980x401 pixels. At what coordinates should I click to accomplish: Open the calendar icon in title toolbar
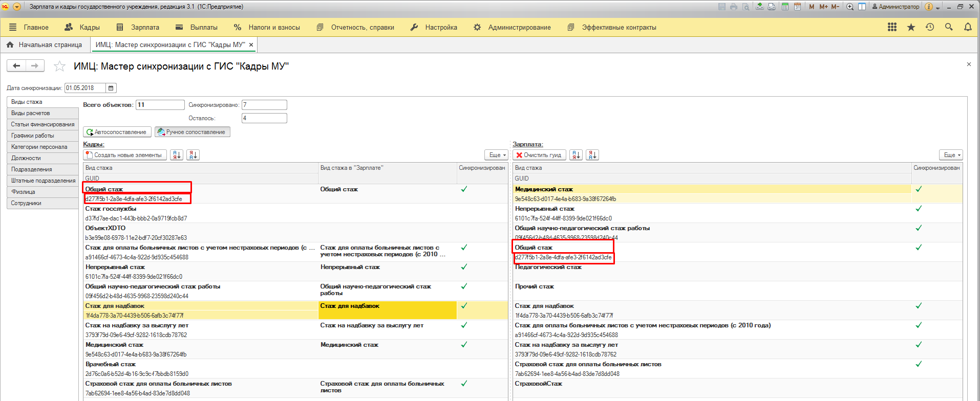coord(797,7)
